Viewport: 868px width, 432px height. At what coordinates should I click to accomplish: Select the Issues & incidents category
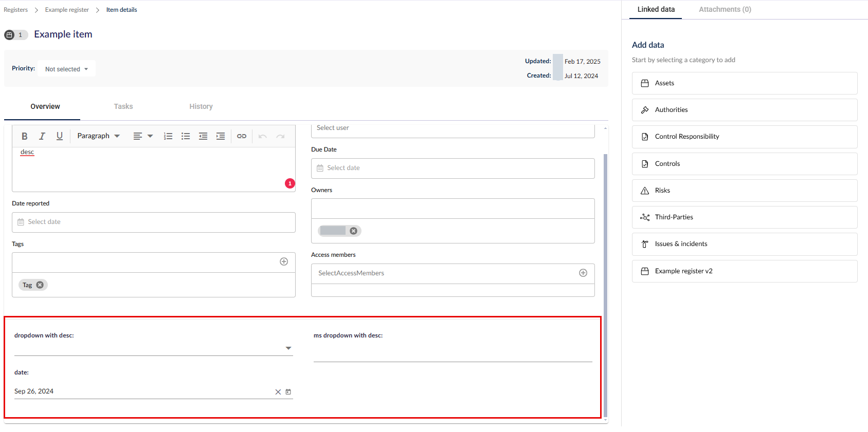(x=745, y=244)
